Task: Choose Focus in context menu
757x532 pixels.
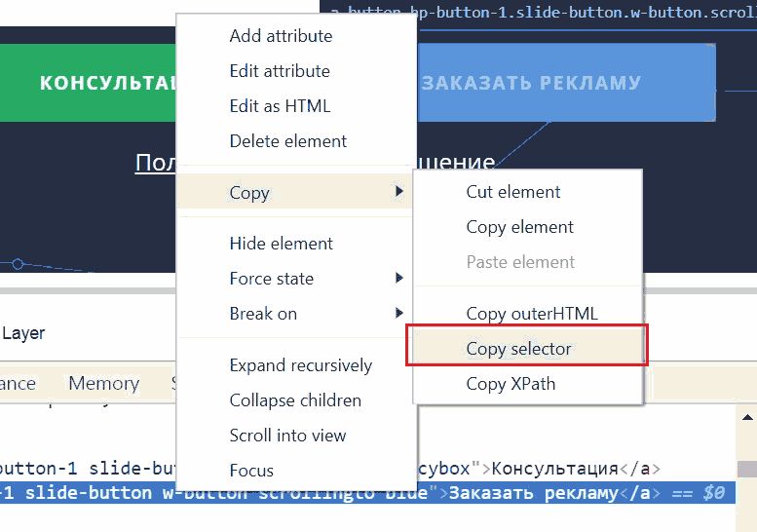Action: pos(296,471)
